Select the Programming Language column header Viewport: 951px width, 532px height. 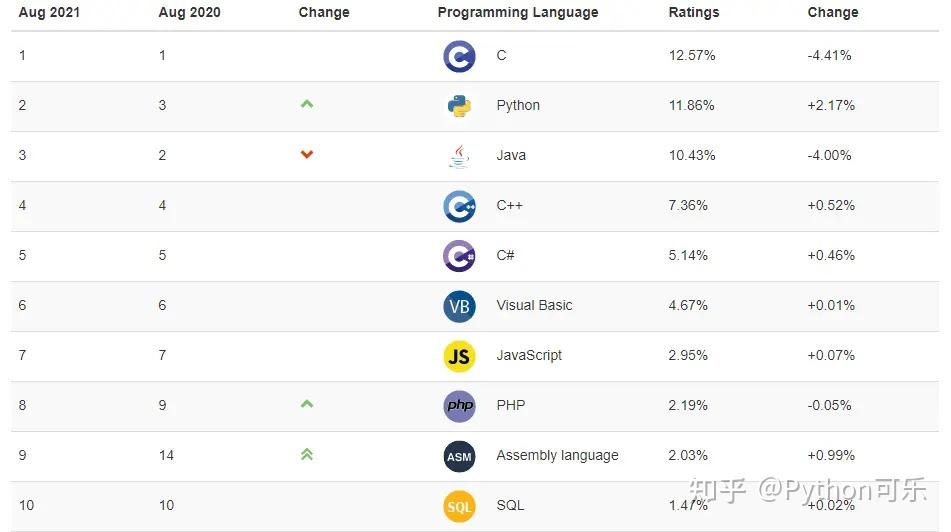(x=517, y=13)
